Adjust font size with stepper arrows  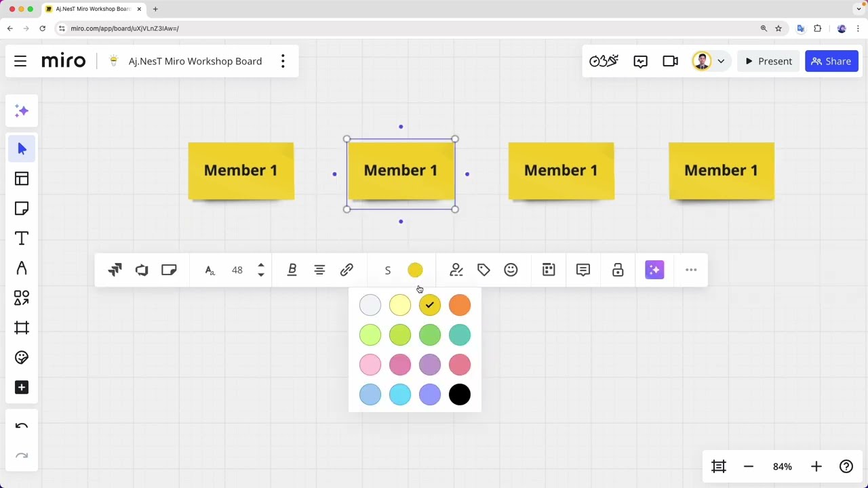click(x=261, y=270)
